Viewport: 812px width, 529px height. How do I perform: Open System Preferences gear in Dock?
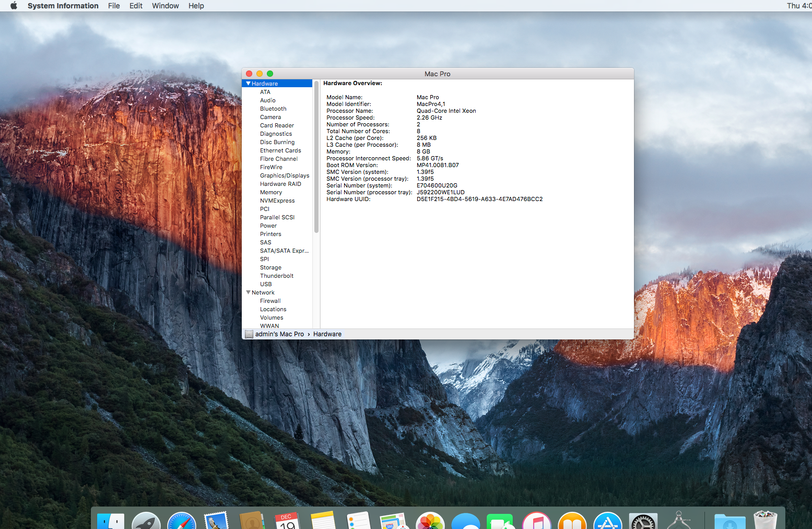click(x=643, y=521)
